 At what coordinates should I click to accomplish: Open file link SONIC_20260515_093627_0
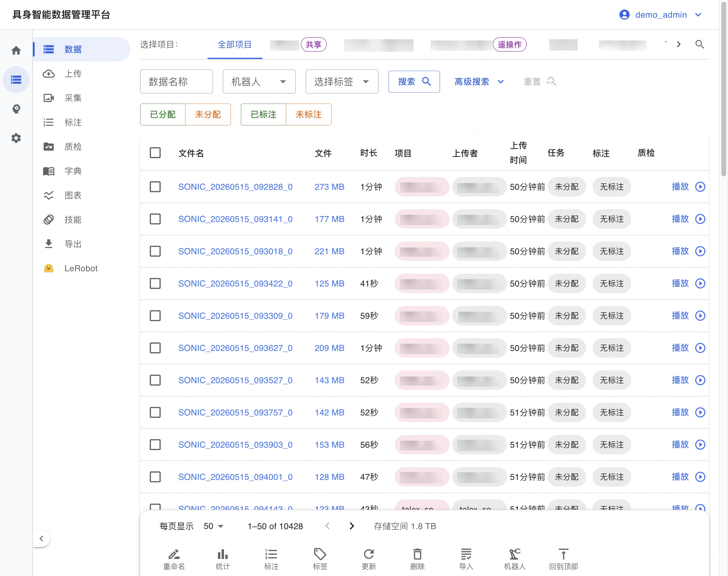235,348
